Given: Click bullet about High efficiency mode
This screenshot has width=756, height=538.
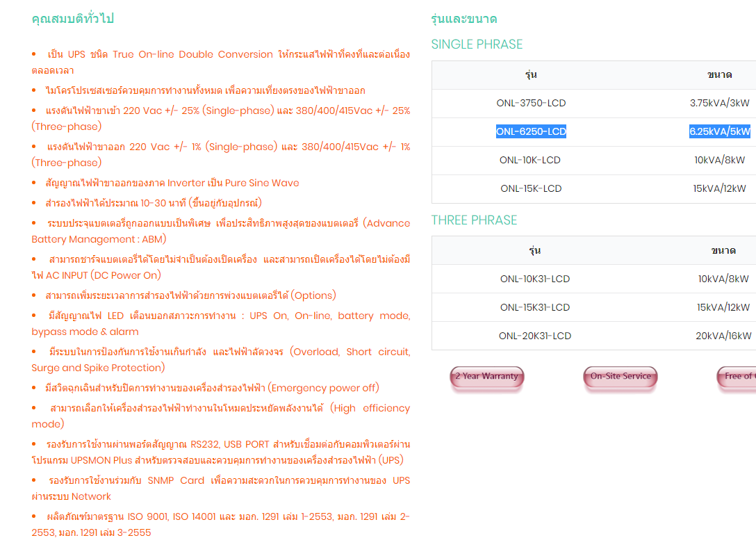Looking at the screenshot, I should pos(221,416).
